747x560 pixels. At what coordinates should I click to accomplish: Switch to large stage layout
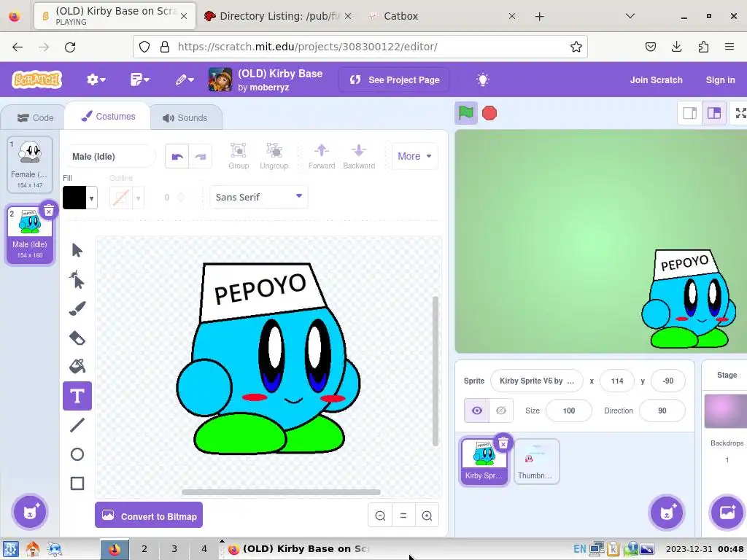tap(713, 113)
